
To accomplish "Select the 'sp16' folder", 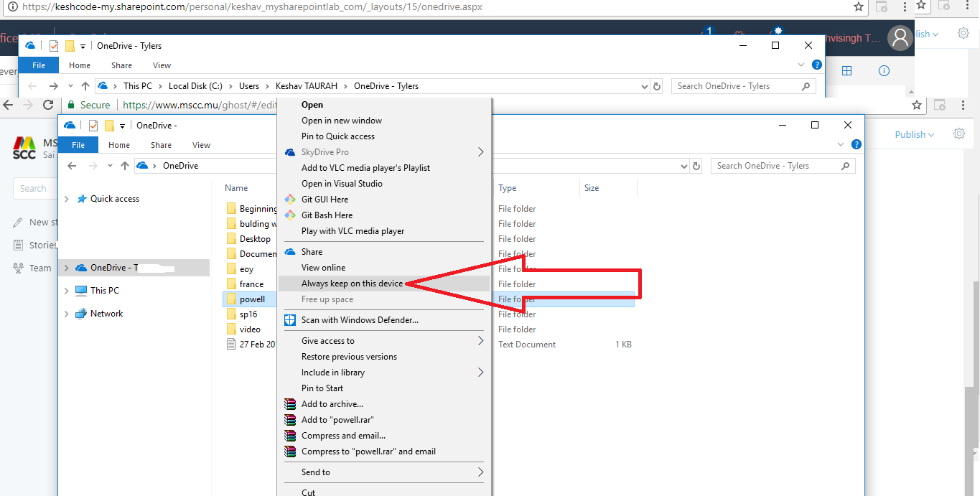I will (x=248, y=314).
